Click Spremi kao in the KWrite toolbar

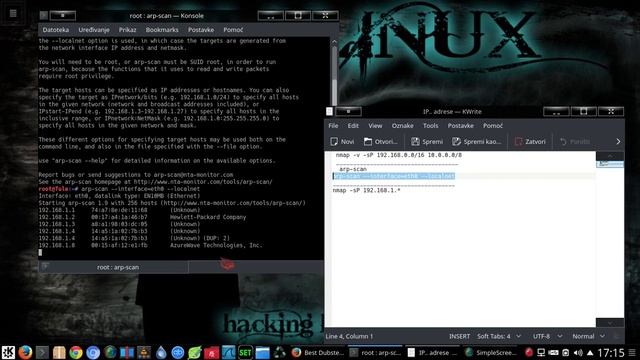pyautogui.click(x=476, y=142)
